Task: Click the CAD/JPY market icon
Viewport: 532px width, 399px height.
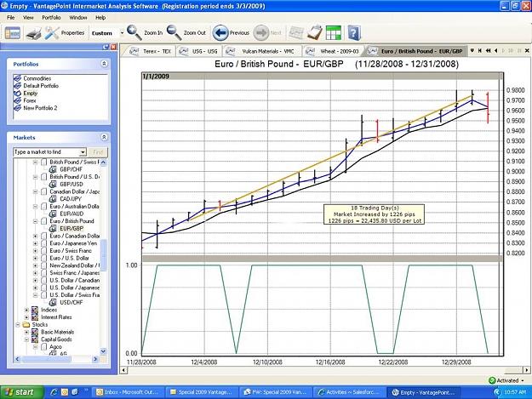Action: (53, 199)
